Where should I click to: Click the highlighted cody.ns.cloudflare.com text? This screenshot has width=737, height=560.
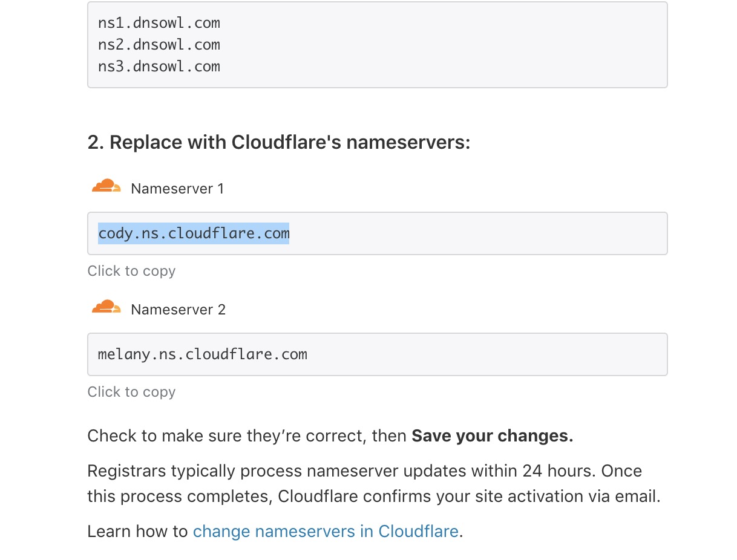click(194, 233)
